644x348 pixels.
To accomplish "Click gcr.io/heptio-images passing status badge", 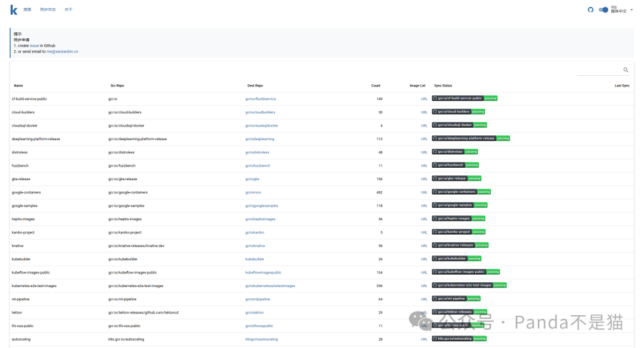I will coord(459,218).
